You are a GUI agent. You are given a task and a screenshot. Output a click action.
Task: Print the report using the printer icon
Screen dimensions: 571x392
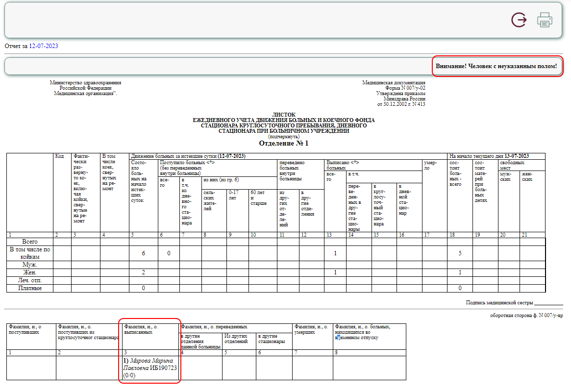(545, 20)
